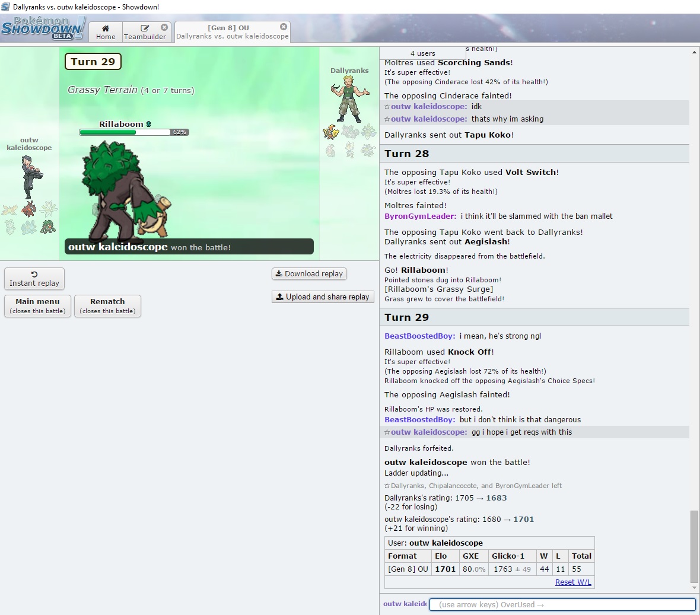Click the Turn 29 badge on battlefield
Image resolution: width=700 pixels, height=615 pixels.
[x=93, y=62]
